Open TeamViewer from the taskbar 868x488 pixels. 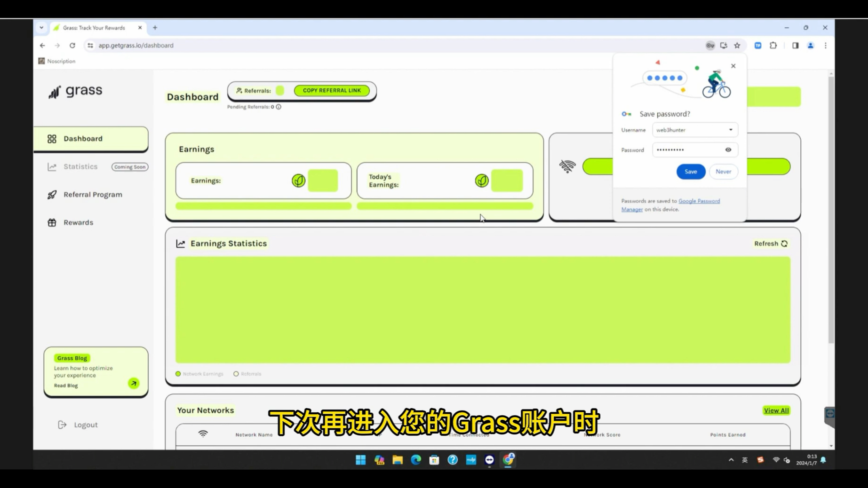tap(489, 460)
